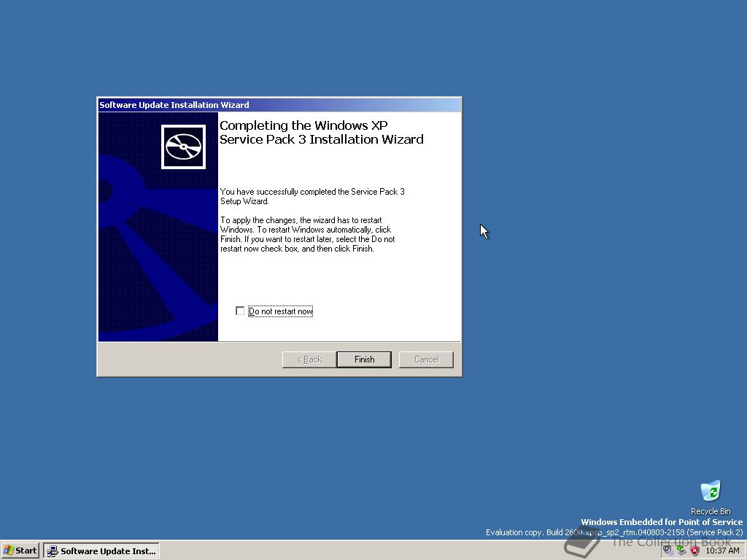Click the Service Pack 3 completion heading
The width and height of the screenshot is (747, 560).
[x=321, y=132]
